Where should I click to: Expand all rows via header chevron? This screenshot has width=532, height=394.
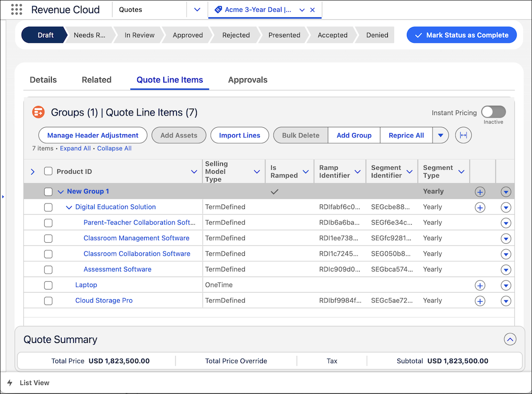[x=32, y=171]
